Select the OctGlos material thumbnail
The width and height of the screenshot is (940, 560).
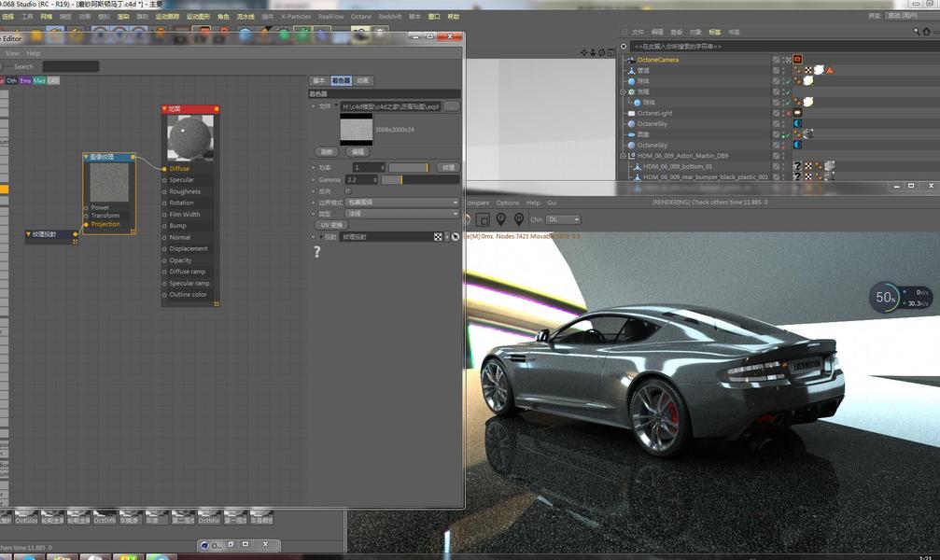(26, 516)
